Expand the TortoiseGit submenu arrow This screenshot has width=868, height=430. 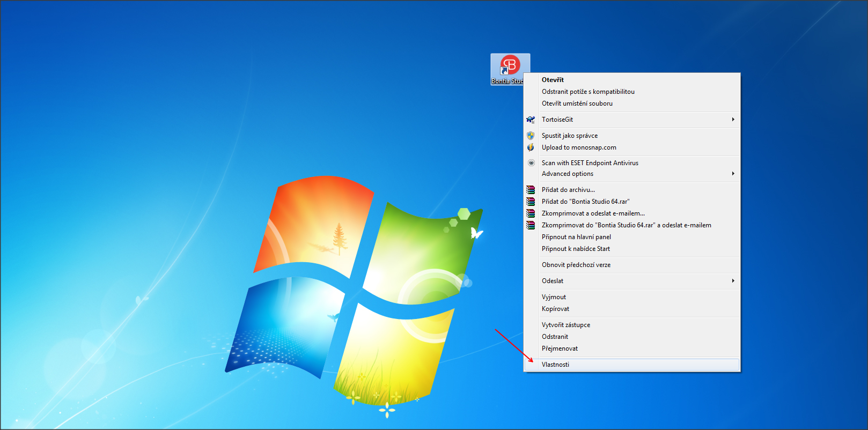tap(733, 120)
